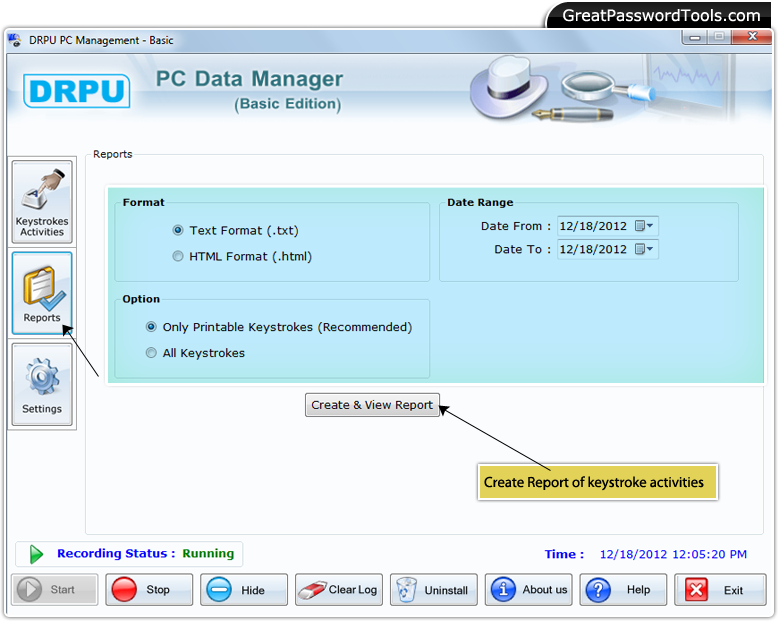Open the Keystrokes Activities panel
The image size is (778, 621).
(42, 202)
